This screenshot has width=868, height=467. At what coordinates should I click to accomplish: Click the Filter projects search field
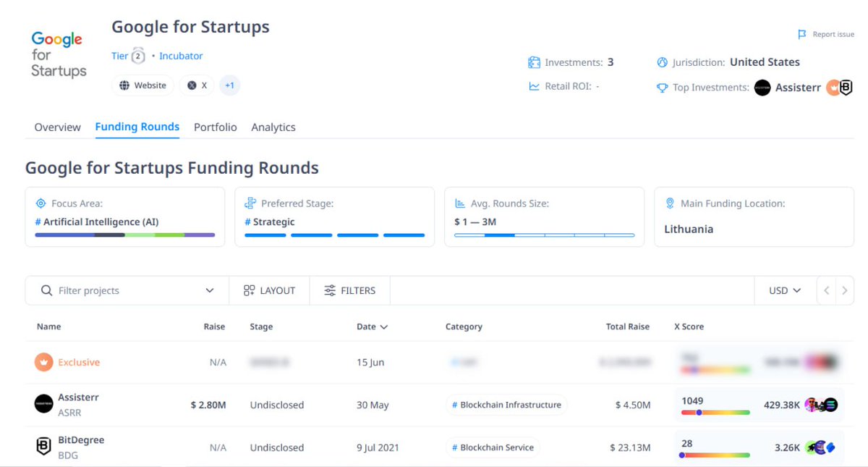pyautogui.click(x=127, y=290)
